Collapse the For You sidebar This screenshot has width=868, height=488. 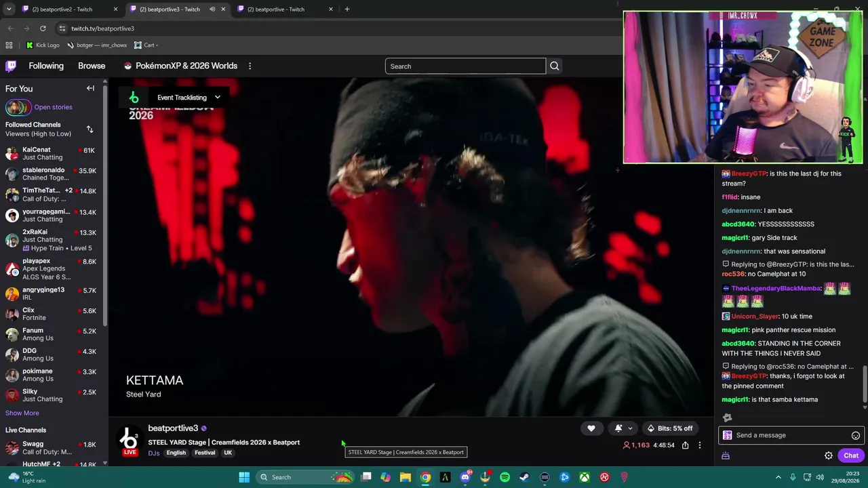(90, 89)
